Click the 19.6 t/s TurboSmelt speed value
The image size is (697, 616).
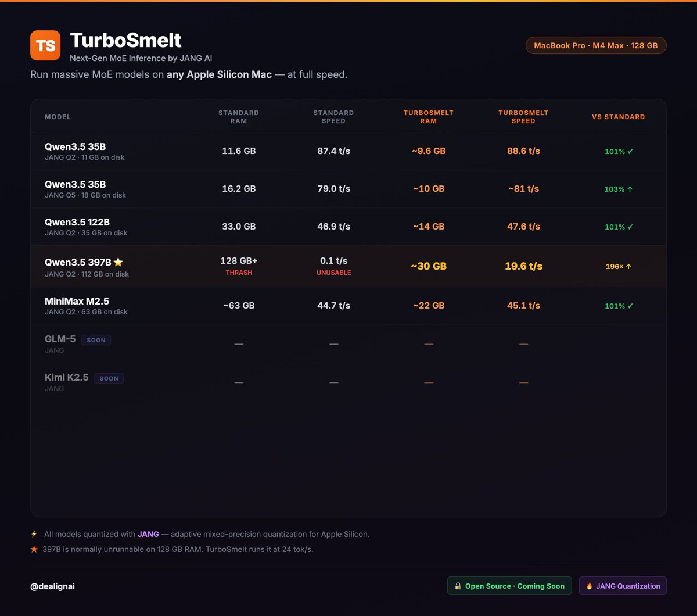[x=523, y=266]
